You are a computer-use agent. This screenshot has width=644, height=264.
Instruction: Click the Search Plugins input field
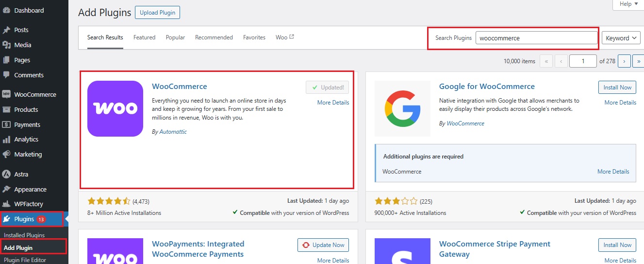pyautogui.click(x=536, y=38)
